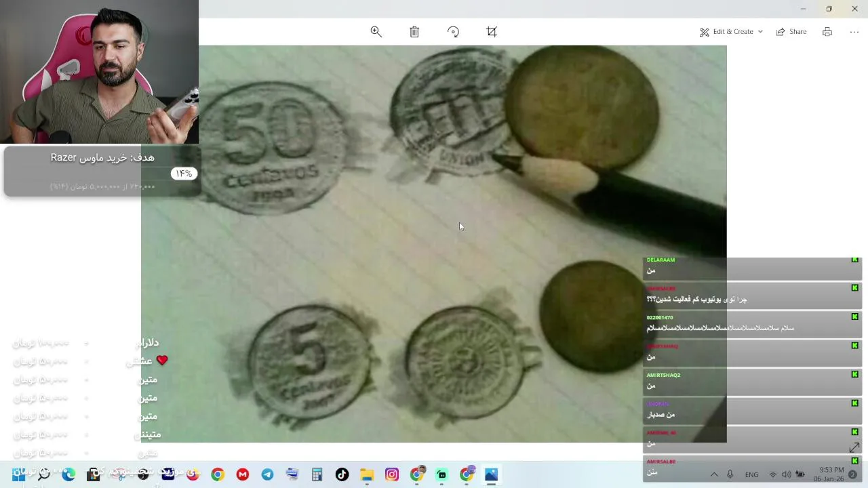Open Microsoft Store from the taskbar

[x=94, y=475]
